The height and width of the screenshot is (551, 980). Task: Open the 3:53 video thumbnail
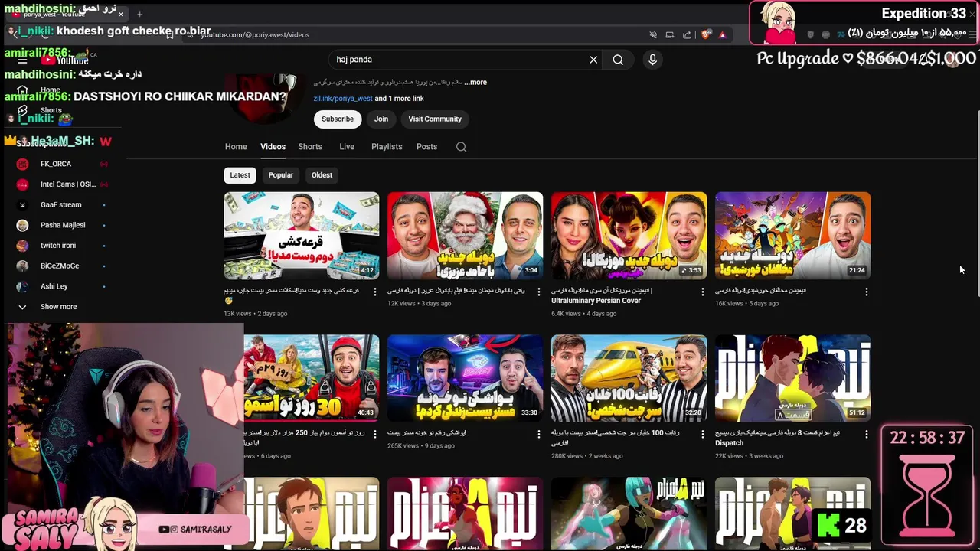[x=629, y=236]
